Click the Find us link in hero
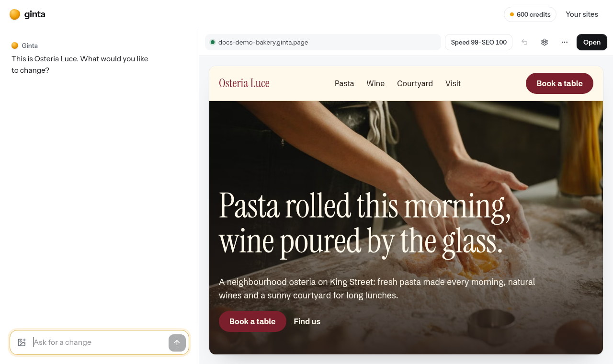The width and height of the screenshot is (613, 364). click(307, 321)
